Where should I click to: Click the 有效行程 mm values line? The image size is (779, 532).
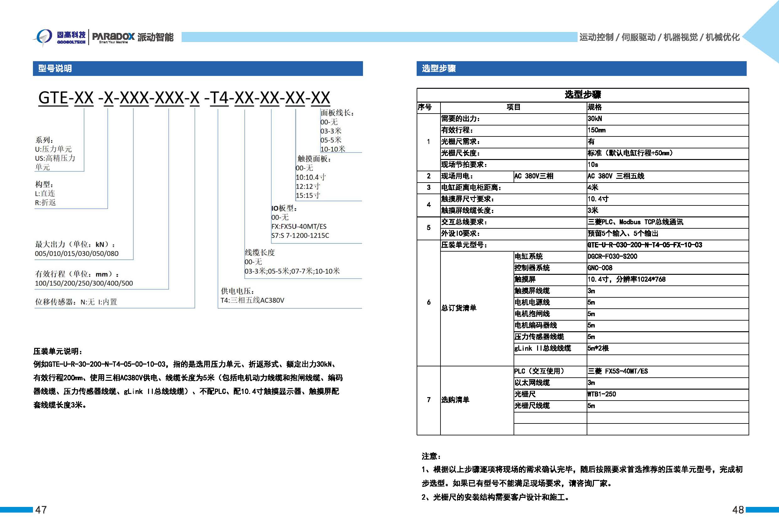pyautogui.click(x=84, y=283)
